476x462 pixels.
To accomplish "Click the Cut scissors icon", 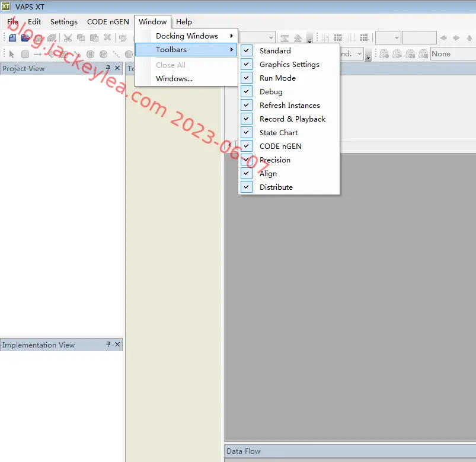I will click(x=68, y=38).
